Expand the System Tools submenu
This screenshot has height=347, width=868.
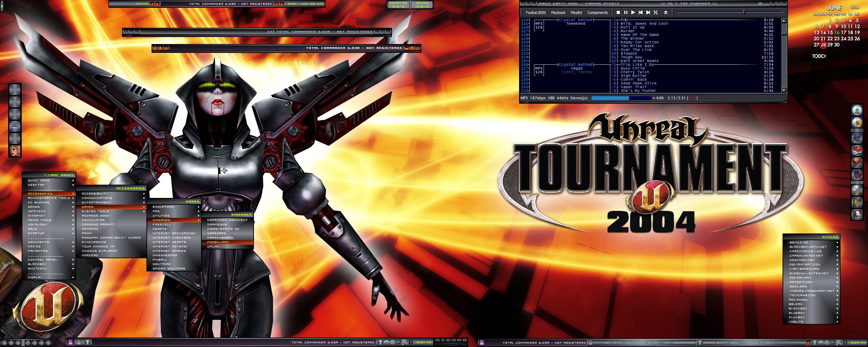[x=112, y=211]
